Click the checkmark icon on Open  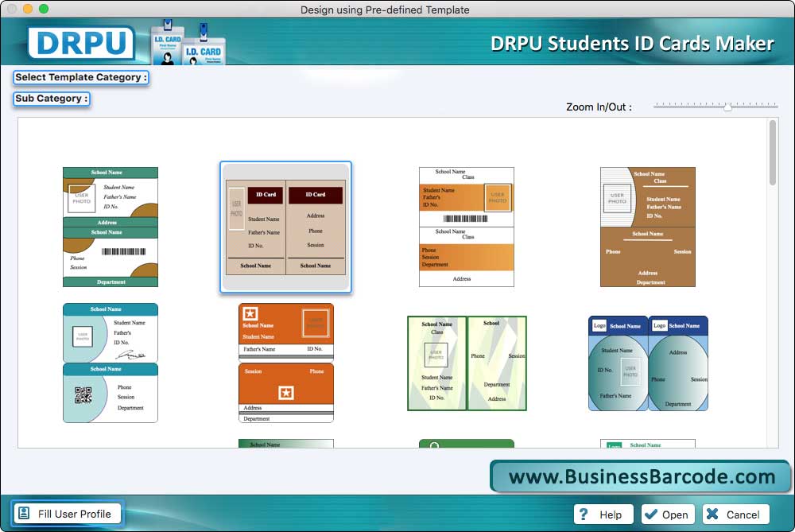(x=651, y=515)
